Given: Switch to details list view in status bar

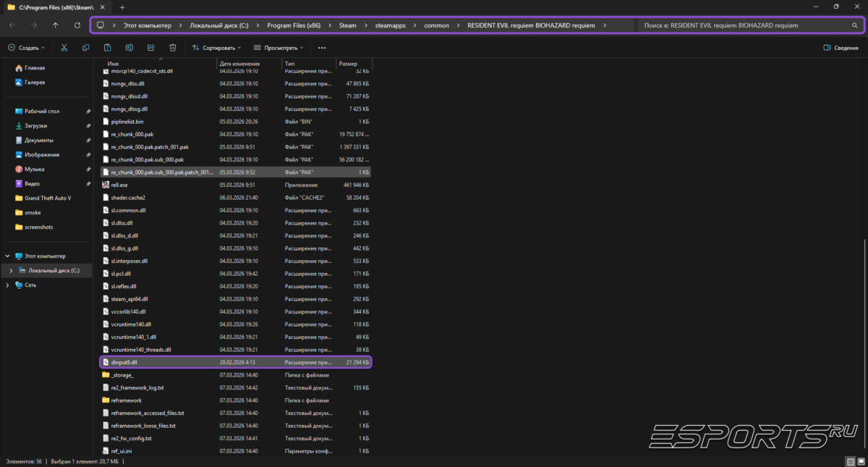Looking at the screenshot, I should [850, 461].
